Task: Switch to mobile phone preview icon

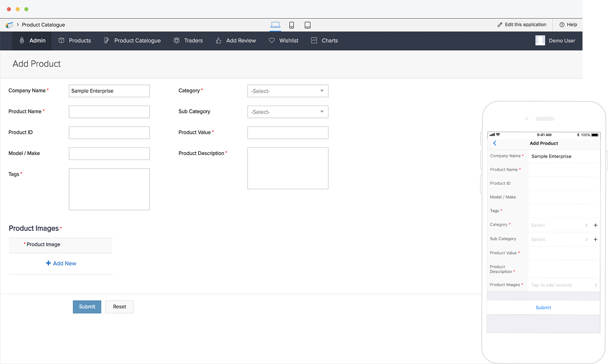Action: (x=292, y=25)
